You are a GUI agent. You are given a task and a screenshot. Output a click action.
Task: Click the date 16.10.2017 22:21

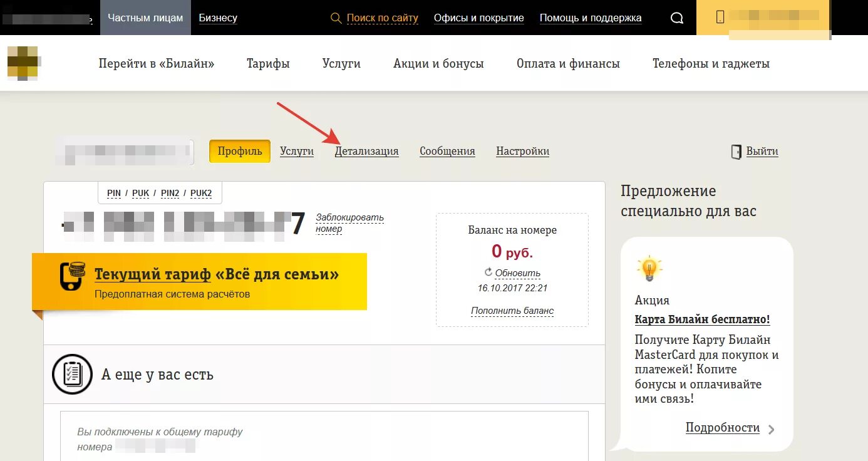tap(512, 288)
